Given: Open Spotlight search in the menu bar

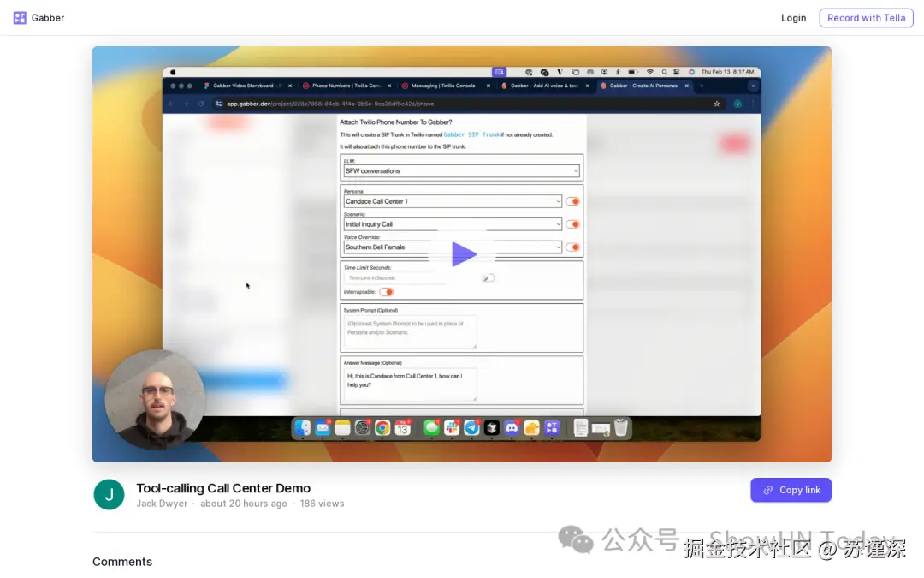Looking at the screenshot, I should (x=665, y=72).
